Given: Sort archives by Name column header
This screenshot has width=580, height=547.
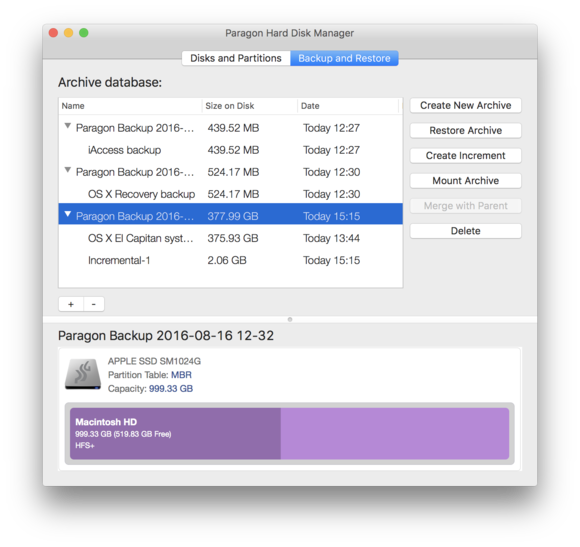Looking at the screenshot, I should click(130, 106).
